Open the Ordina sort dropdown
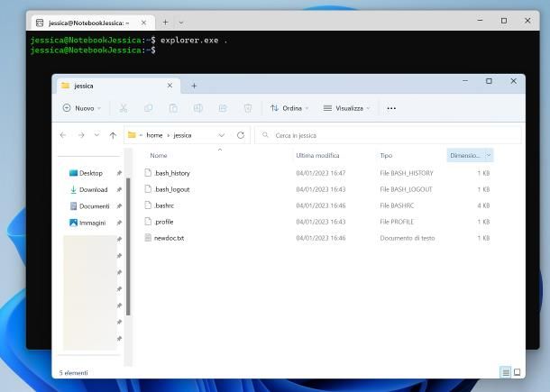Screen dimensions: 550x392 pyautogui.click(x=289, y=108)
